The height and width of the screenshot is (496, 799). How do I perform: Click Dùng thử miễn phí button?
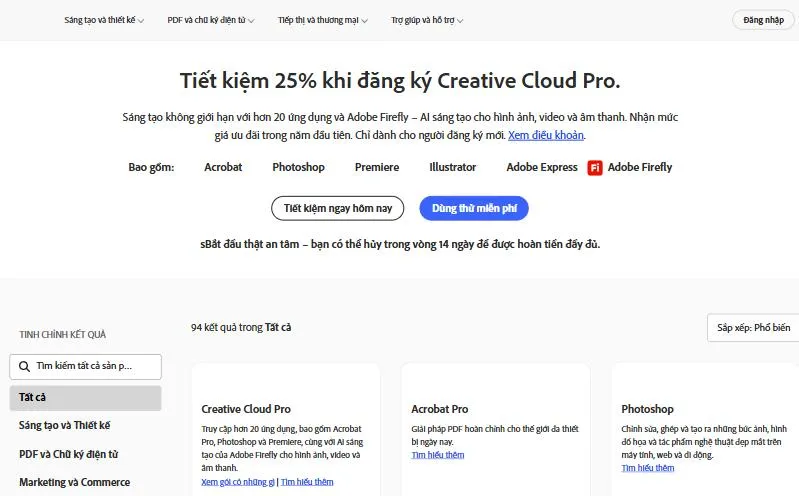[x=474, y=208]
